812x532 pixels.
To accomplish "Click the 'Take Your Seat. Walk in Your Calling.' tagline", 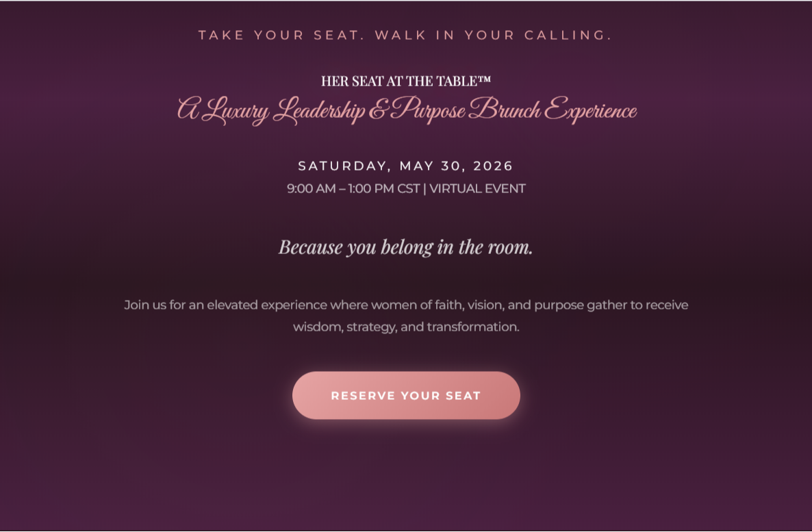I will coord(405,35).
